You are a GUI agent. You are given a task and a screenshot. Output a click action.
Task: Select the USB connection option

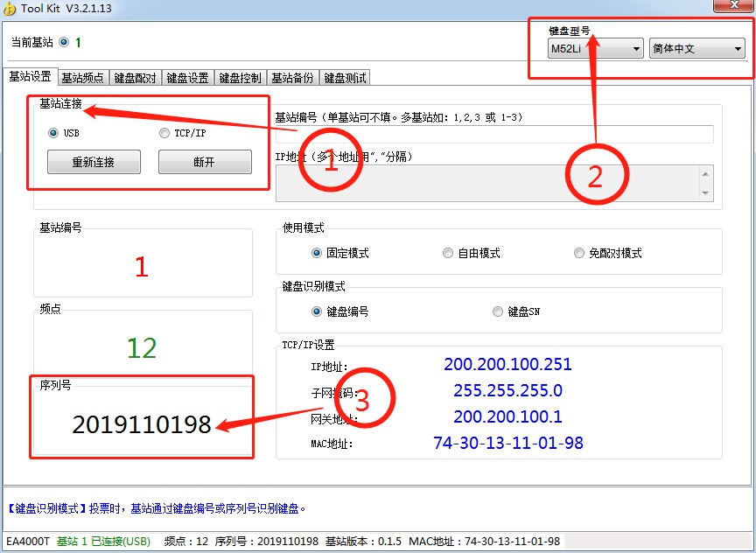pyautogui.click(x=53, y=133)
